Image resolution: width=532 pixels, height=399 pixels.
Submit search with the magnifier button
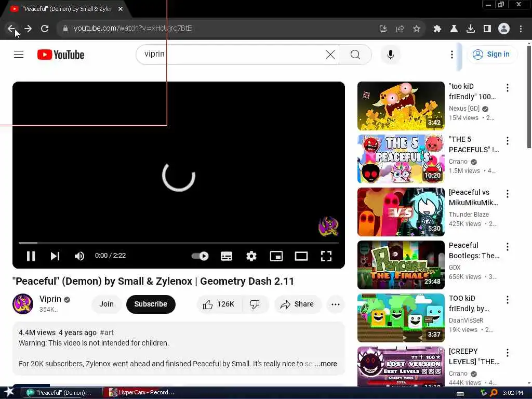pyautogui.click(x=355, y=55)
